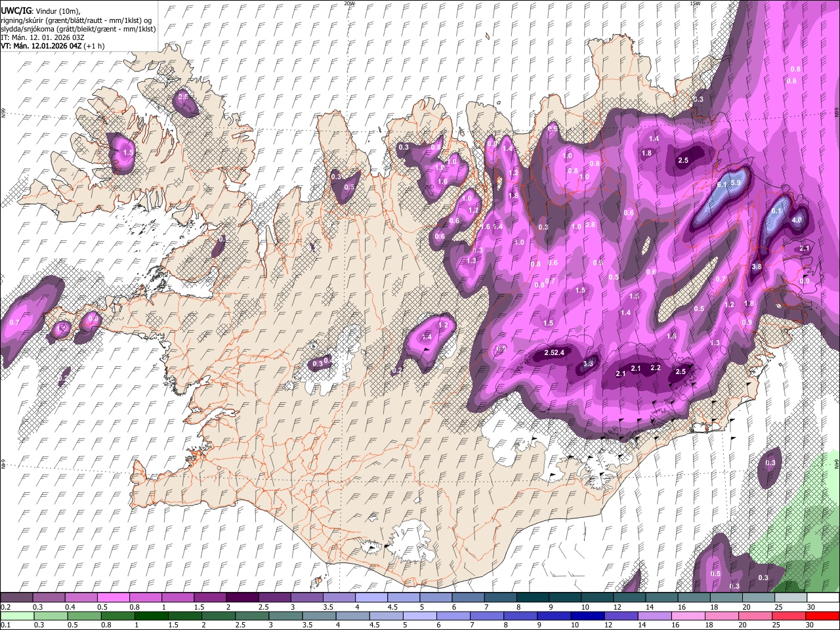
Task: Pick the 0.3–0.5 light green swatch, lower legend
Action: pyautogui.click(x=51, y=616)
